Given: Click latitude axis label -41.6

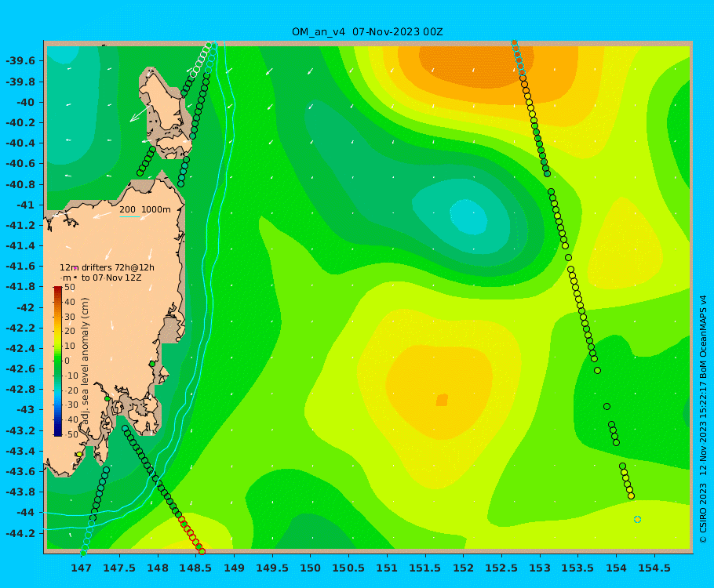Looking at the screenshot, I should 20,266.
